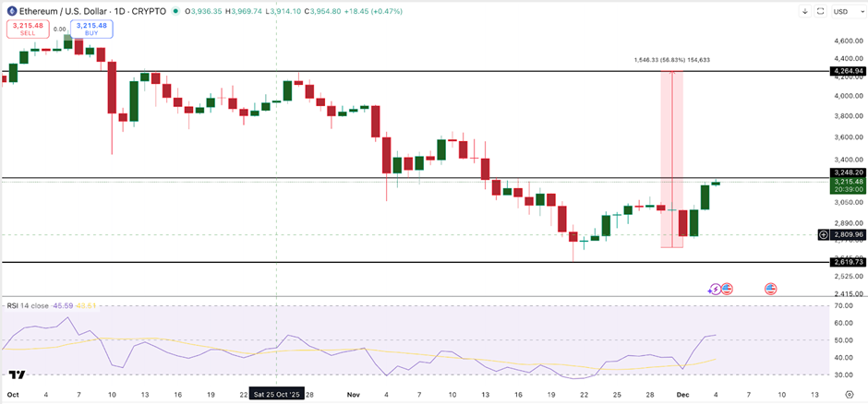Screen dimensions: 868x404
Task: Click the US flag event icon next to lightning
Action: click(x=727, y=289)
